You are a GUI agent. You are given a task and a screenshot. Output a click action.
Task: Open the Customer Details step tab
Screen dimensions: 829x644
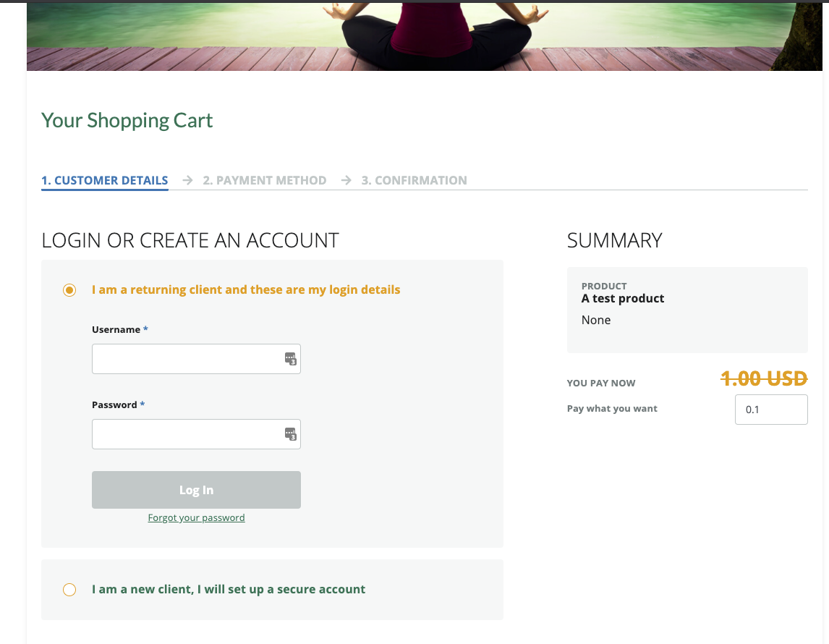(x=105, y=180)
